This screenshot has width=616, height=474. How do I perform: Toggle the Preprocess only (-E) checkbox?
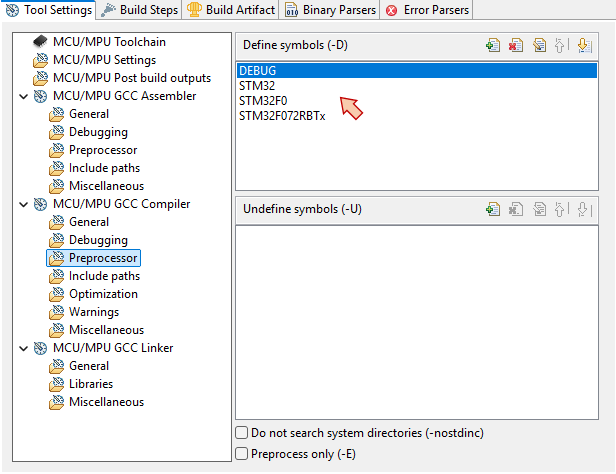pyautogui.click(x=242, y=453)
